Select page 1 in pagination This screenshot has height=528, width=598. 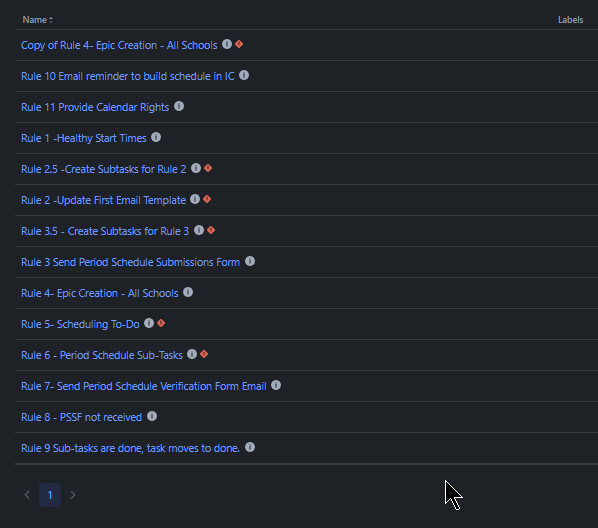tap(50, 495)
